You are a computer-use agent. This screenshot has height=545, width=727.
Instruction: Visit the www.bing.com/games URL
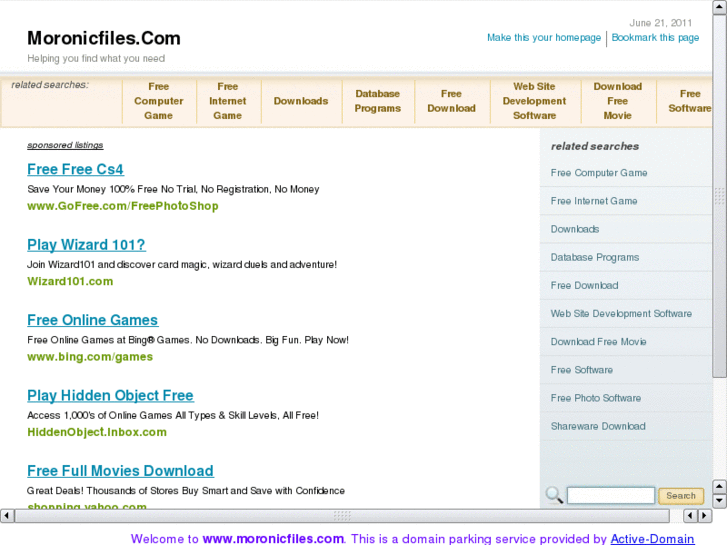(90, 357)
